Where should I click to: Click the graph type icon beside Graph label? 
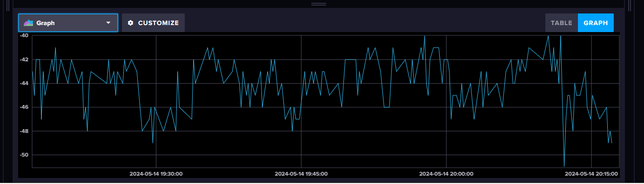[x=28, y=23]
